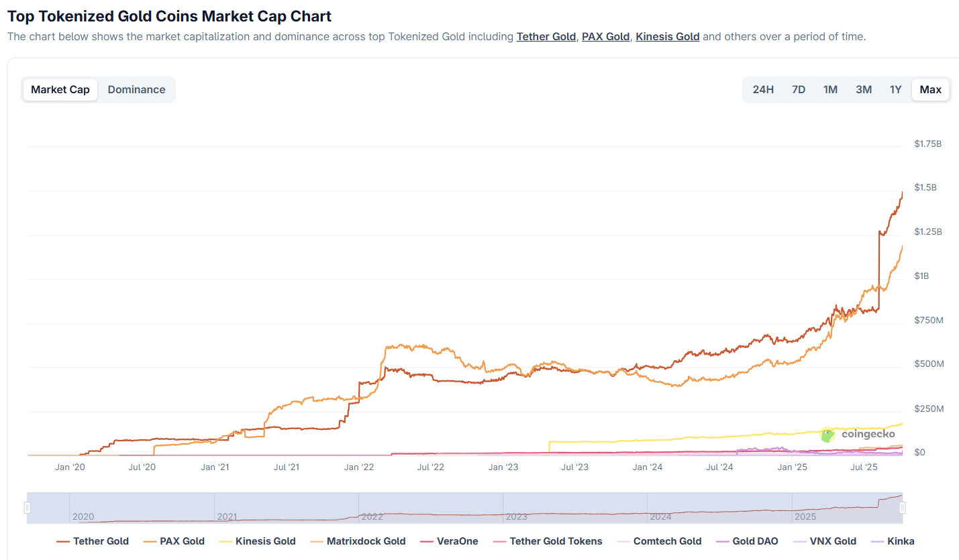Viewport: 959px width, 560px height.
Task: Click the right range navigator handle
Action: pyautogui.click(x=903, y=508)
